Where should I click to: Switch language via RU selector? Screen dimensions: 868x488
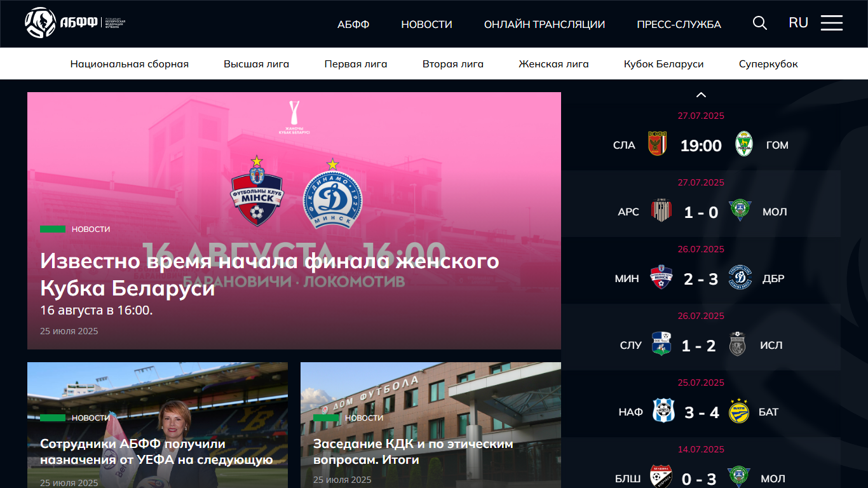click(x=799, y=23)
